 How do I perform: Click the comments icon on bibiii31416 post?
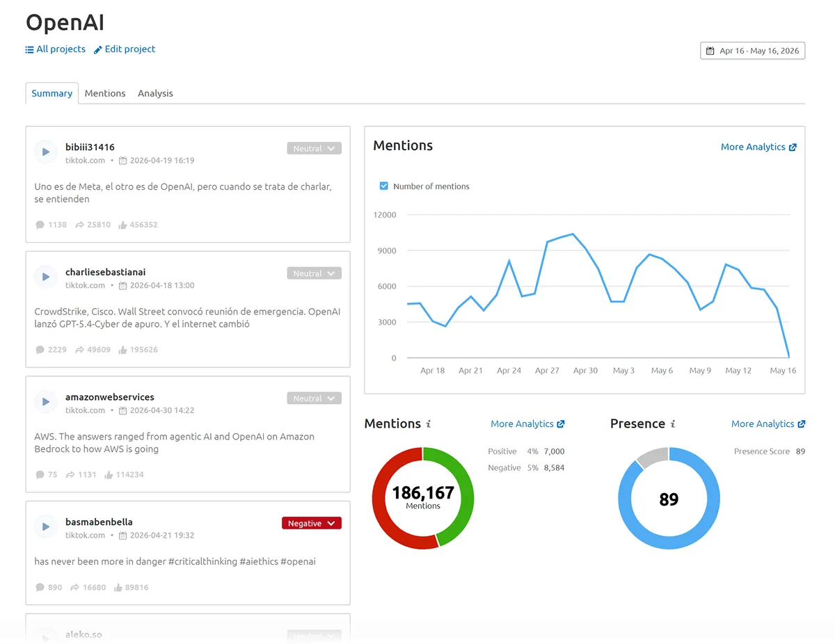(x=40, y=225)
